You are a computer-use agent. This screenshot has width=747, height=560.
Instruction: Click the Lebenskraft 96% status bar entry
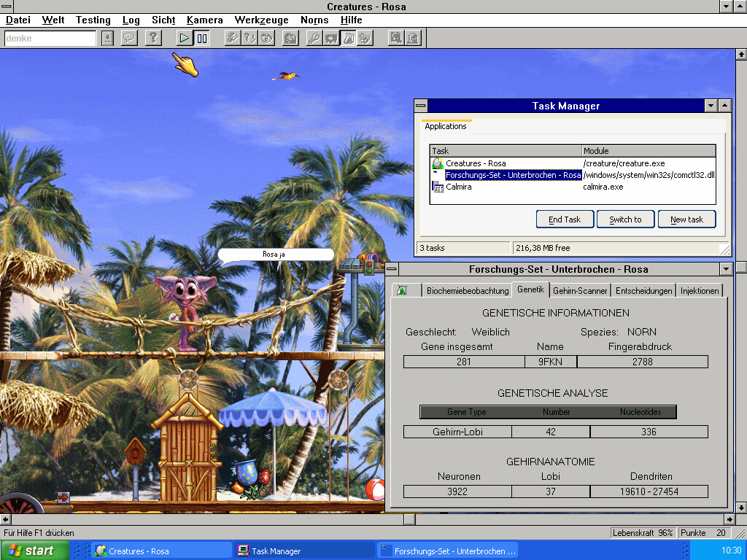(x=643, y=533)
